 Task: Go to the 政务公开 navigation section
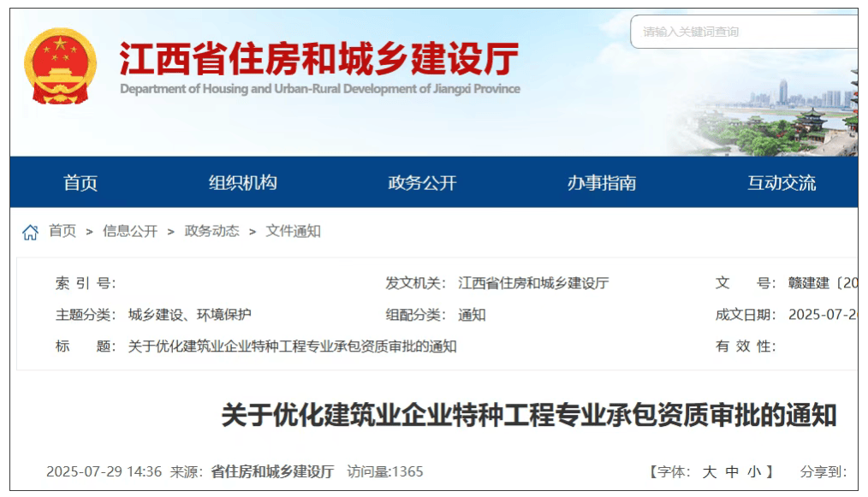pyautogui.click(x=422, y=183)
